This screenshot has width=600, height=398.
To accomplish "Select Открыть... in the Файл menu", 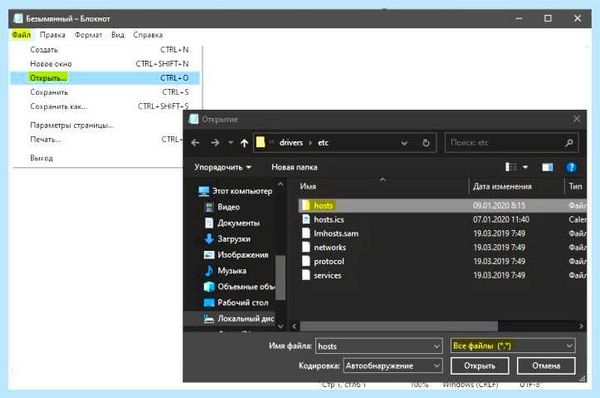I will point(105,78).
